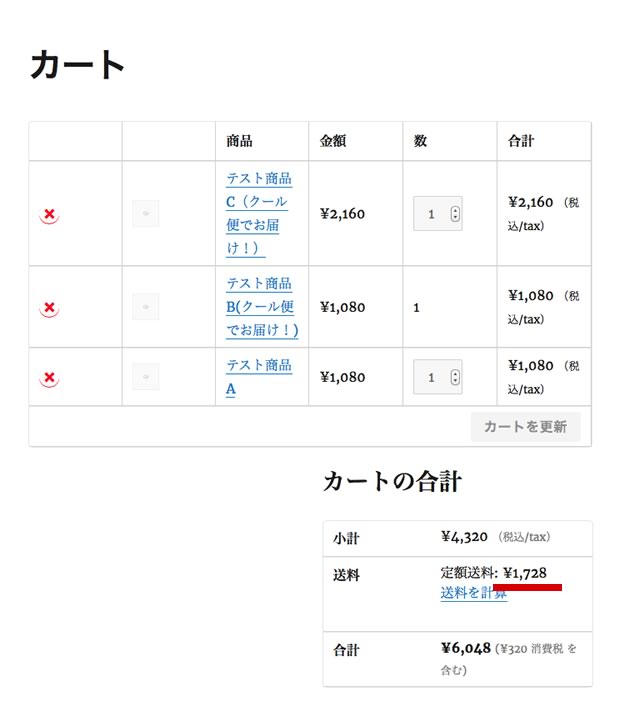Click the 合計 column header
This screenshot has height=707, width=620.
pos(521,141)
